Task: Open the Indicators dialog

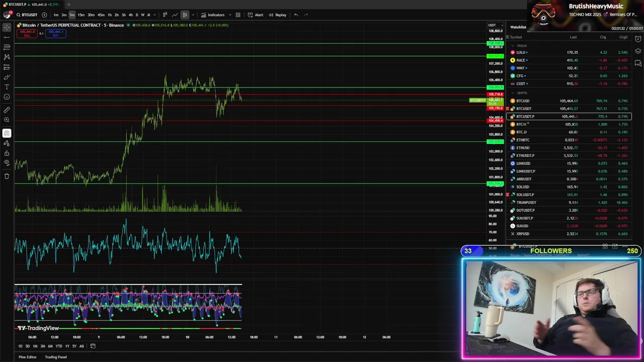Action: [x=213, y=15]
